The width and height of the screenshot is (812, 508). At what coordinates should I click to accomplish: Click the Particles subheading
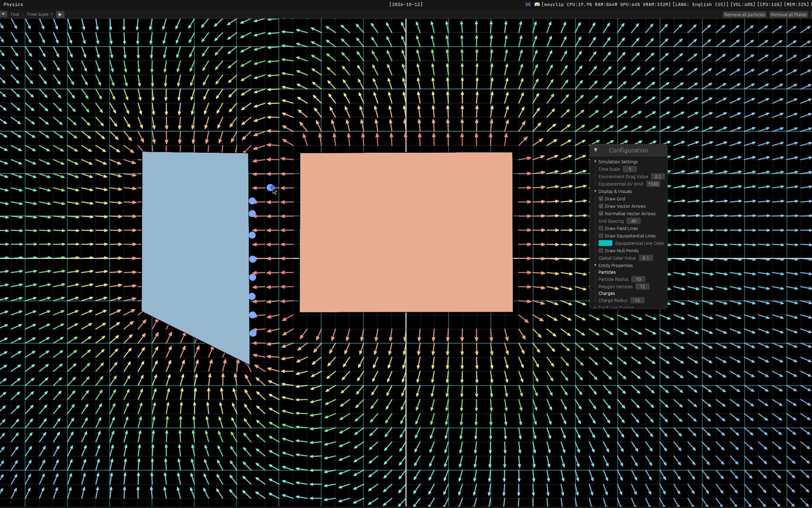pyautogui.click(x=607, y=272)
